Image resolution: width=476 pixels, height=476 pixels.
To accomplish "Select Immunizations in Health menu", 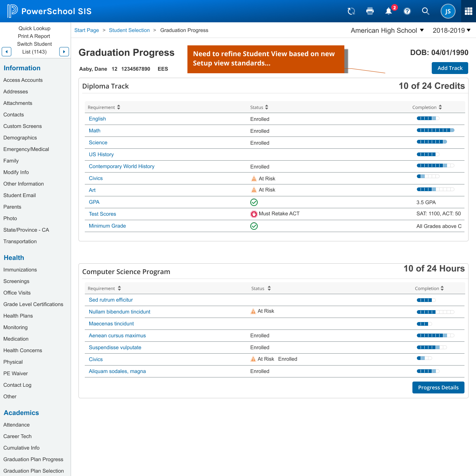I will coord(20,270).
